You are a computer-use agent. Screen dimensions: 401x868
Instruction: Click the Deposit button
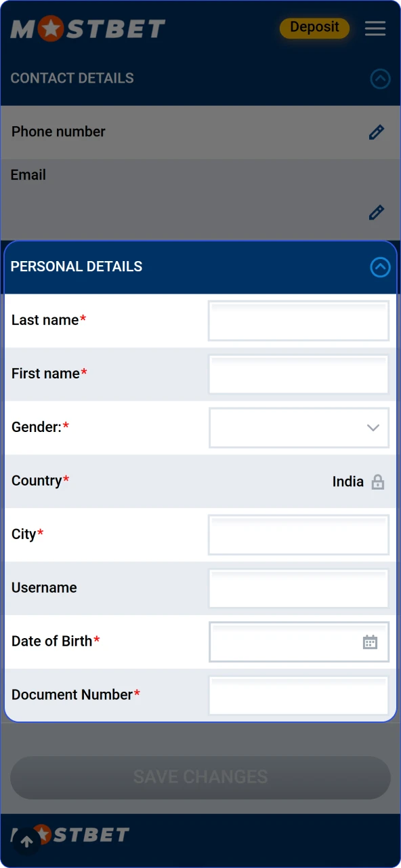(314, 27)
